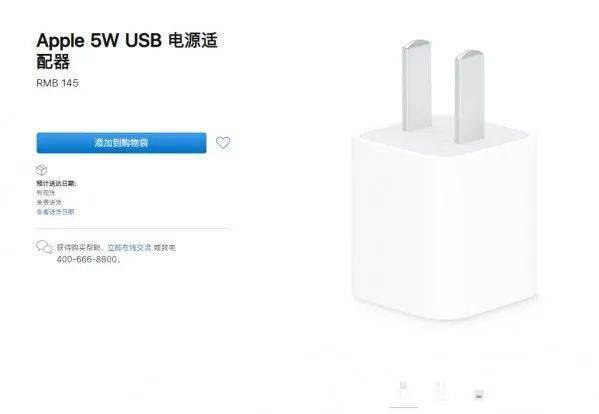Screen dimensions: 599x414
Task: Click the 有现货 in-stock text
Action: pos(46,193)
